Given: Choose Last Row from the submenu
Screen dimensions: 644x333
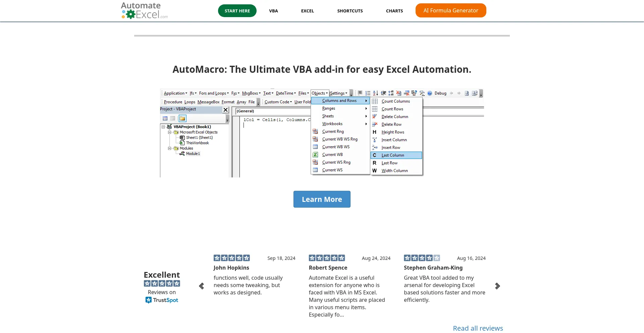Looking at the screenshot, I should [x=389, y=163].
